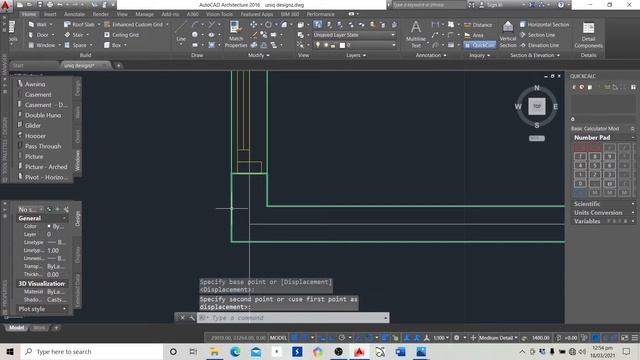Collapse the Number Pad section in QuickCalc
This screenshot has width=640, height=360.
coord(633,138)
